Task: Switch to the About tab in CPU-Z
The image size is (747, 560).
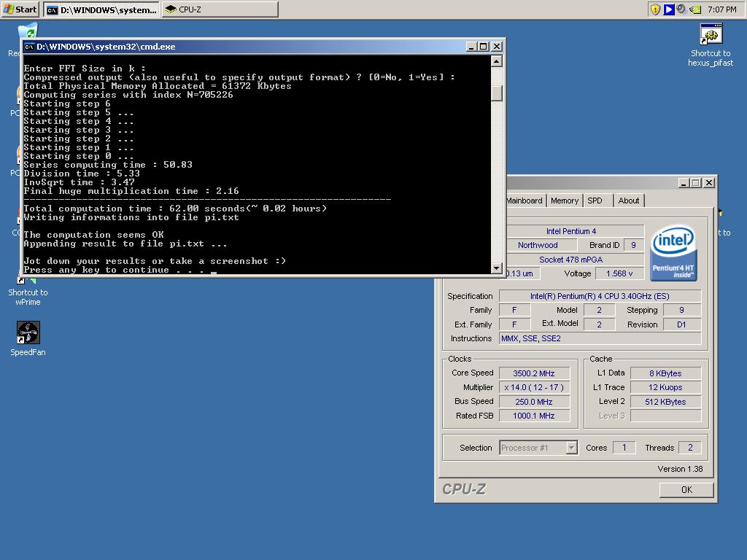Action: pyautogui.click(x=629, y=201)
